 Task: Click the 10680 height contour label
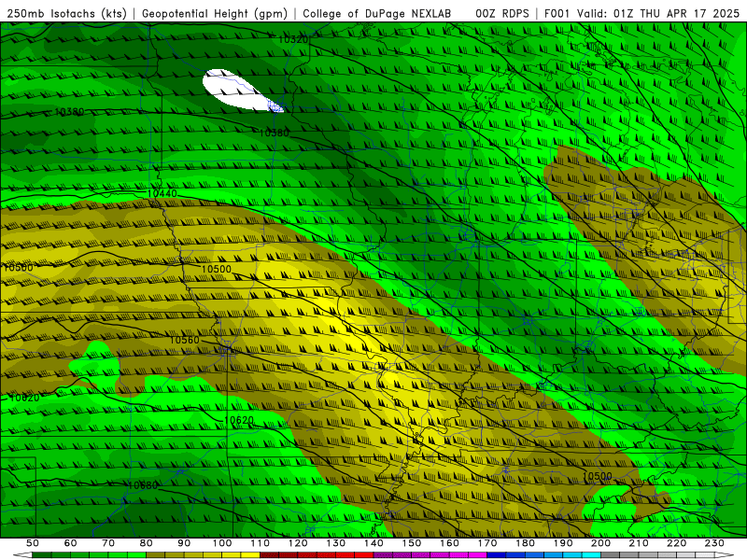coord(143,485)
